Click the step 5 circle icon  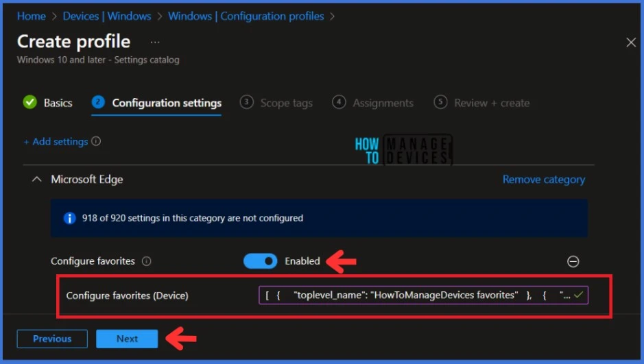coord(440,101)
